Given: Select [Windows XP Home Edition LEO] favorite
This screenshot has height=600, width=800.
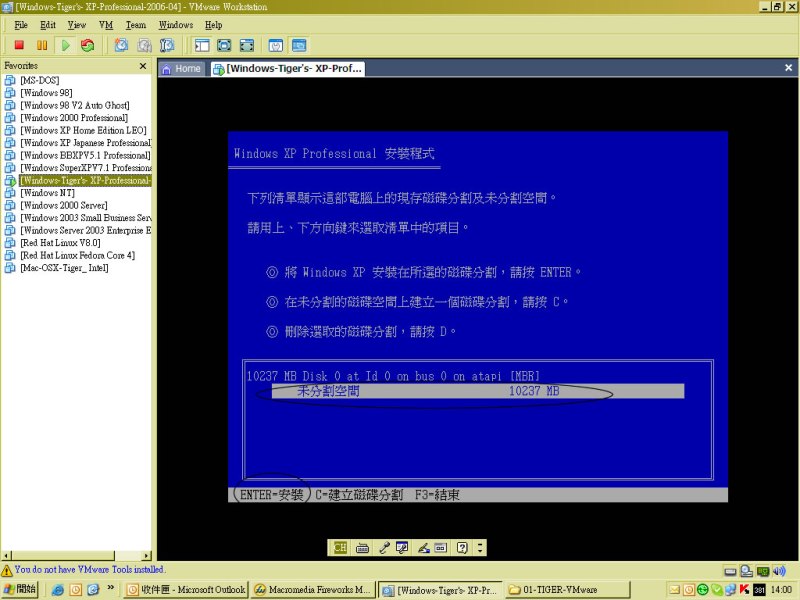Looking at the screenshot, I should coord(77,130).
